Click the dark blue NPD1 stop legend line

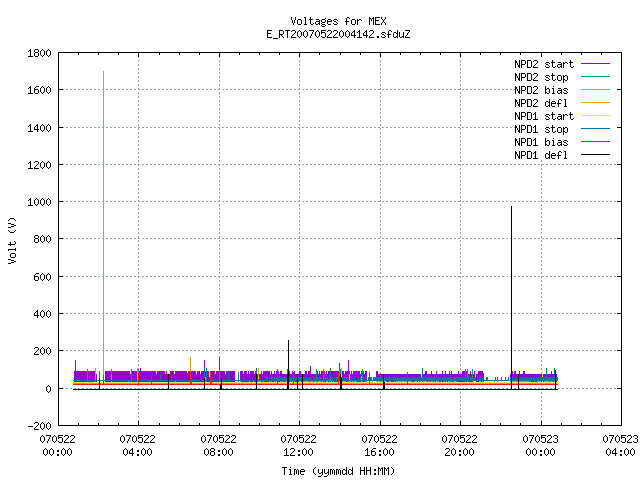pyautogui.click(x=595, y=129)
